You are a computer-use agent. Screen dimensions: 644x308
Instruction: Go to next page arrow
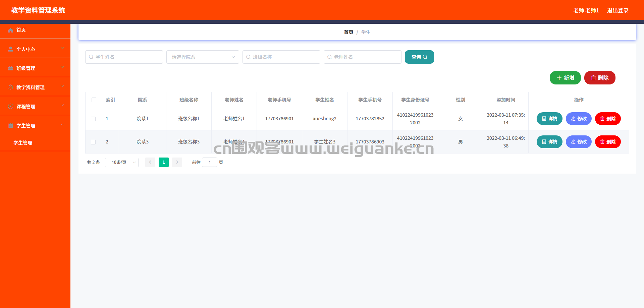click(177, 162)
